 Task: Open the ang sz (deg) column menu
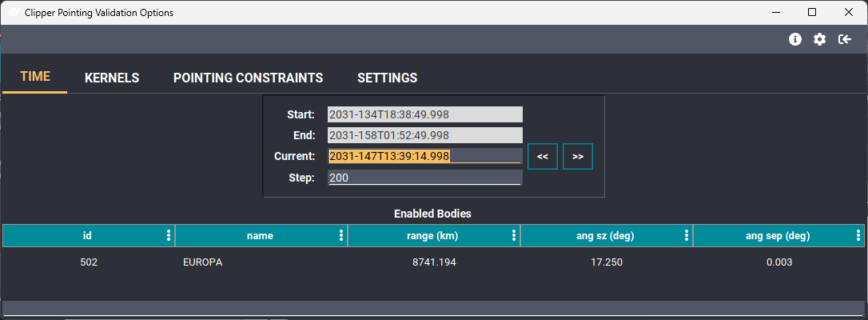687,236
